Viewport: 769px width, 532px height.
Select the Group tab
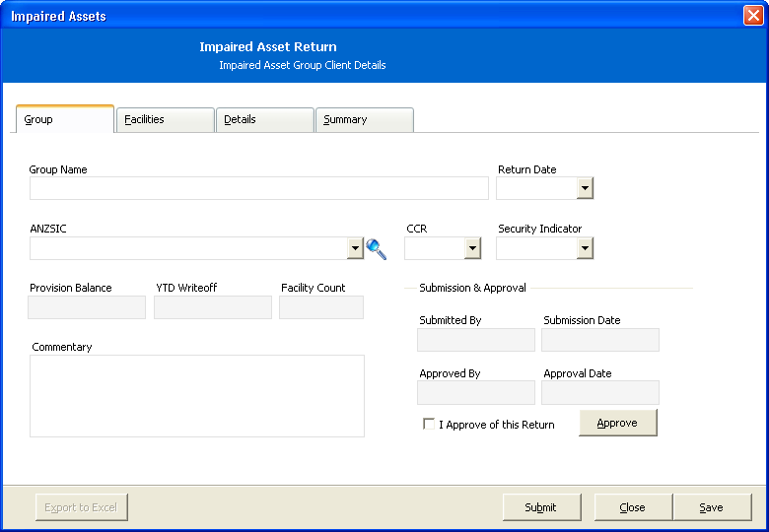coord(65,119)
